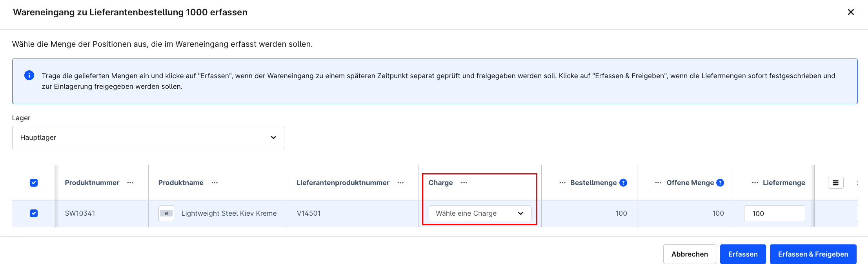Uncheck the SW10341 row checkbox
Viewport: 868px width, 266px height.
34,213
